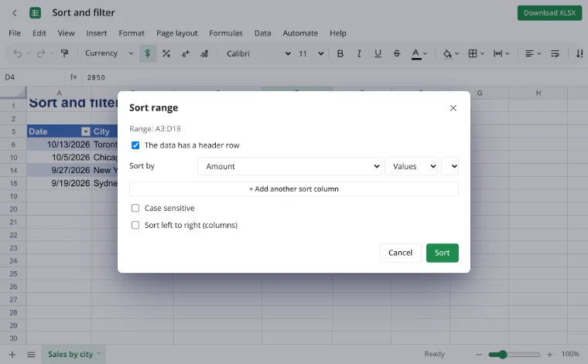The image size is (588, 364).
Task: Click the zoom out minus icon
Action: (479, 354)
